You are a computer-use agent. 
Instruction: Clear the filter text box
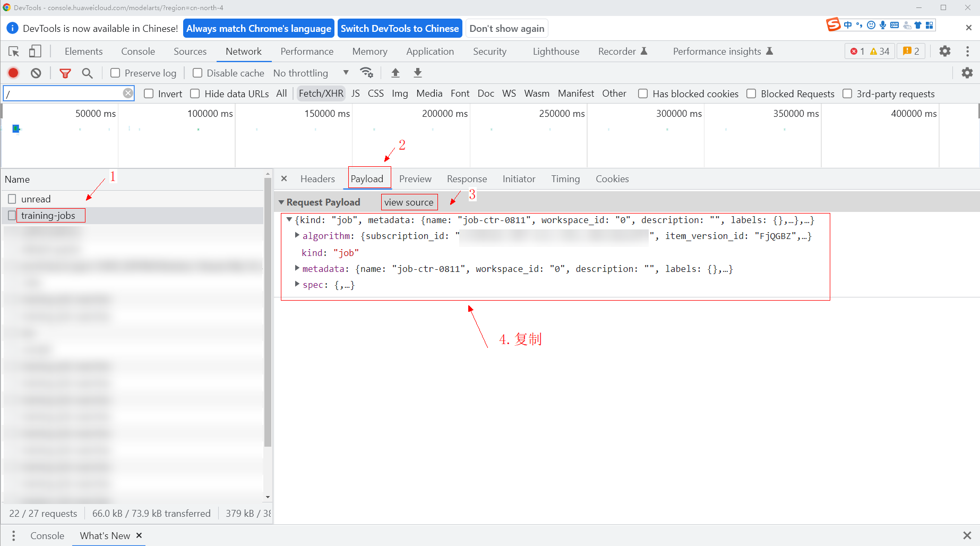pos(128,93)
